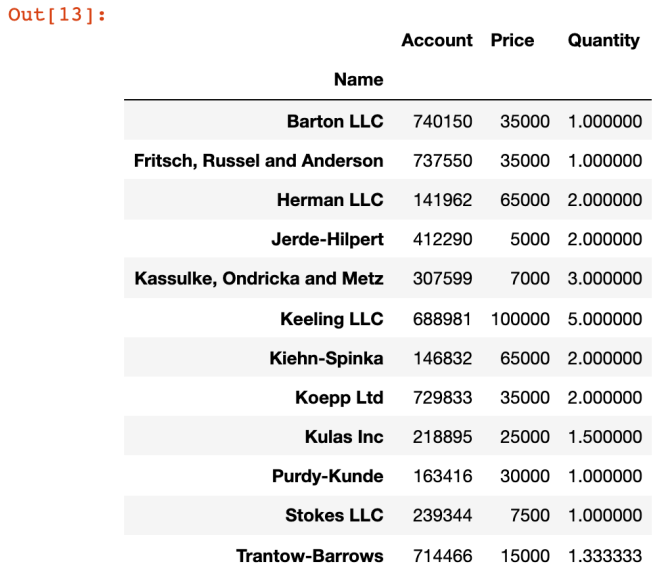The image size is (671, 582).
Task: Click account number 740150 cell
Action: [x=442, y=121]
